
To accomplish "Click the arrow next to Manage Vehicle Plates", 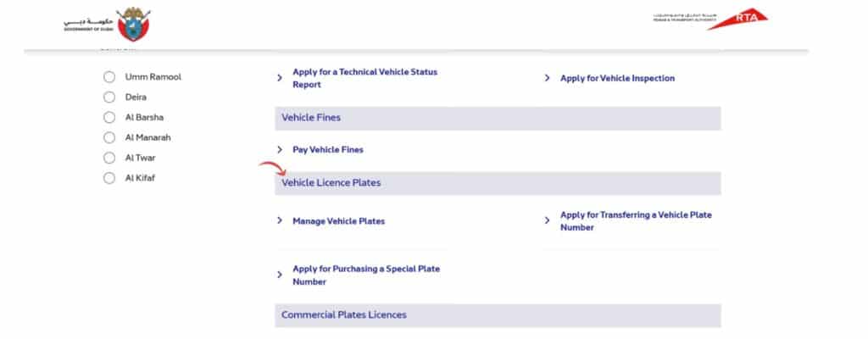I will [x=280, y=221].
